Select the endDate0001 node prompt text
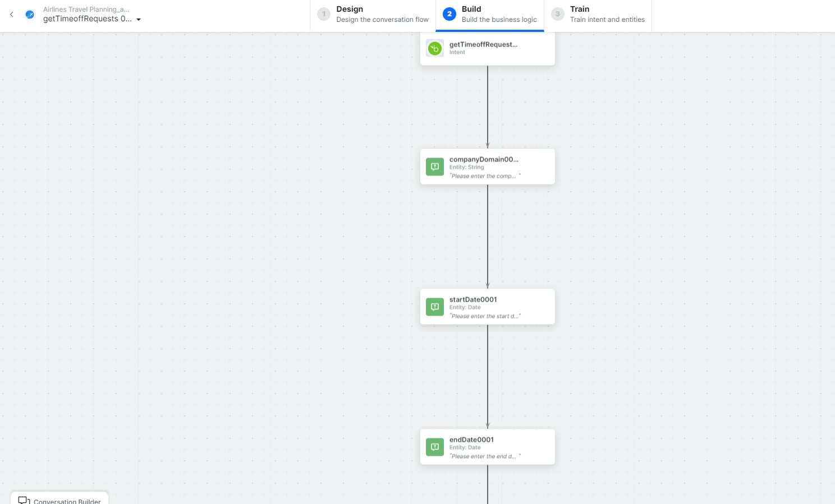Viewport: 835px width, 504px height. point(485,456)
